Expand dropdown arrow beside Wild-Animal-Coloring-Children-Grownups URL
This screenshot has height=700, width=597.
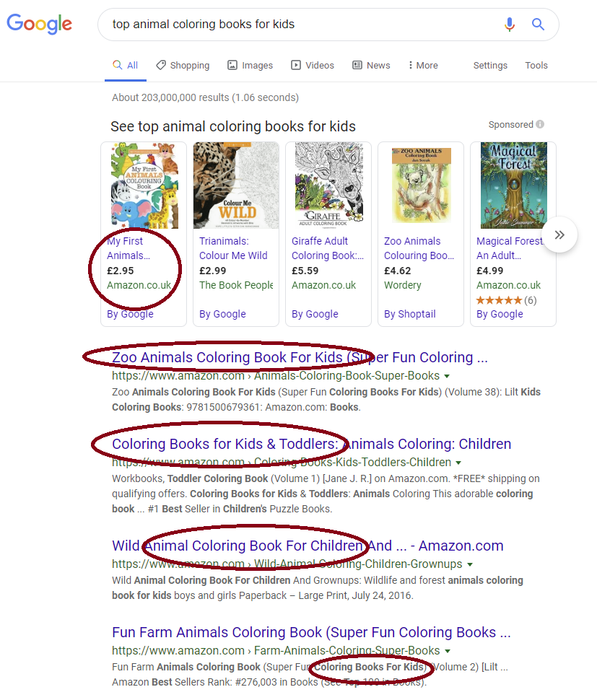470,565
